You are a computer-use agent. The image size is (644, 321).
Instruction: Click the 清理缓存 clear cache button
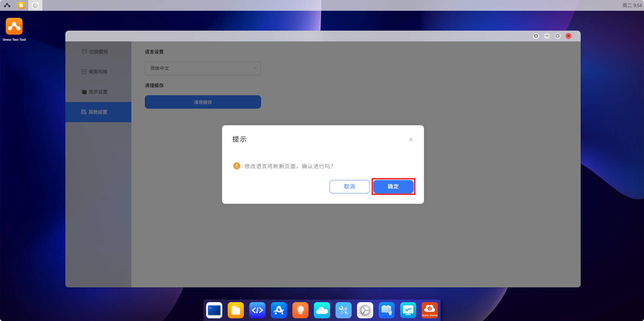203,102
